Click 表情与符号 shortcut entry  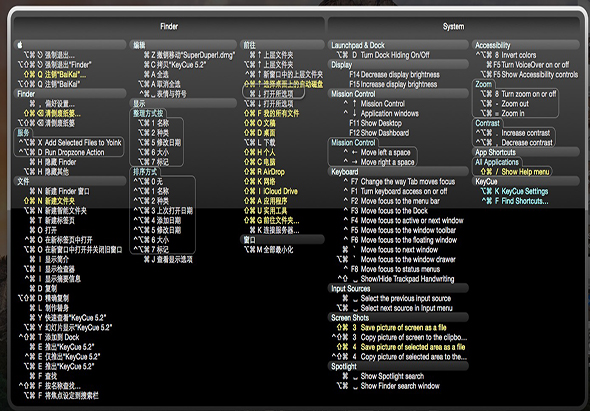tap(163, 94)
